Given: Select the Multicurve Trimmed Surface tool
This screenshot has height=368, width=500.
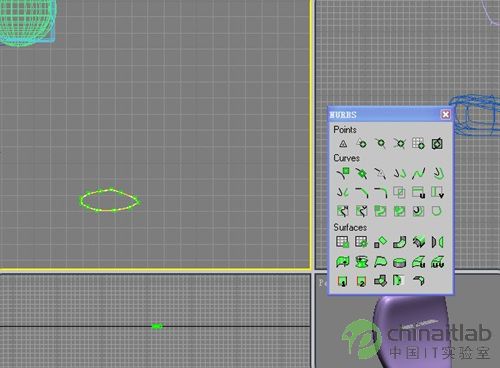Looking at the screenshot, I should click(399, 281).
